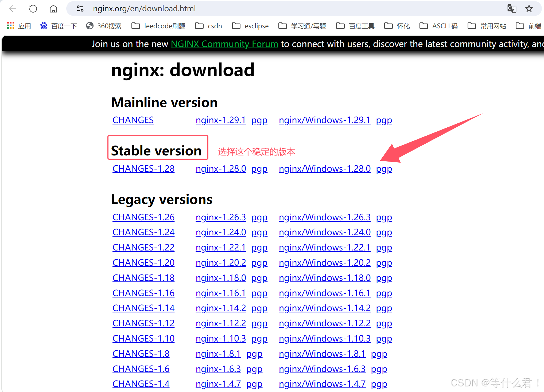
Task: Download nginx/Windows-1.8.1
Action: coord(322,354)
